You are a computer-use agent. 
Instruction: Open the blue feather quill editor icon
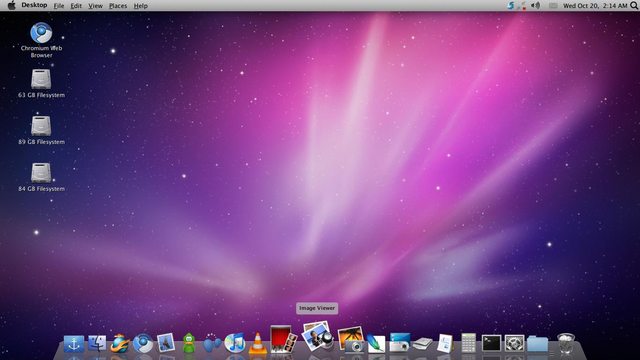pos(376,344)
